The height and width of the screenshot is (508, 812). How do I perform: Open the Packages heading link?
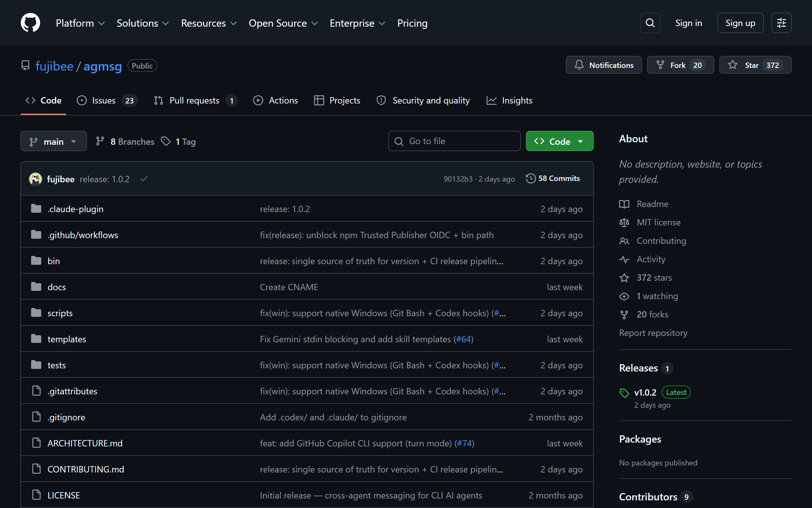tap(640, 439)
